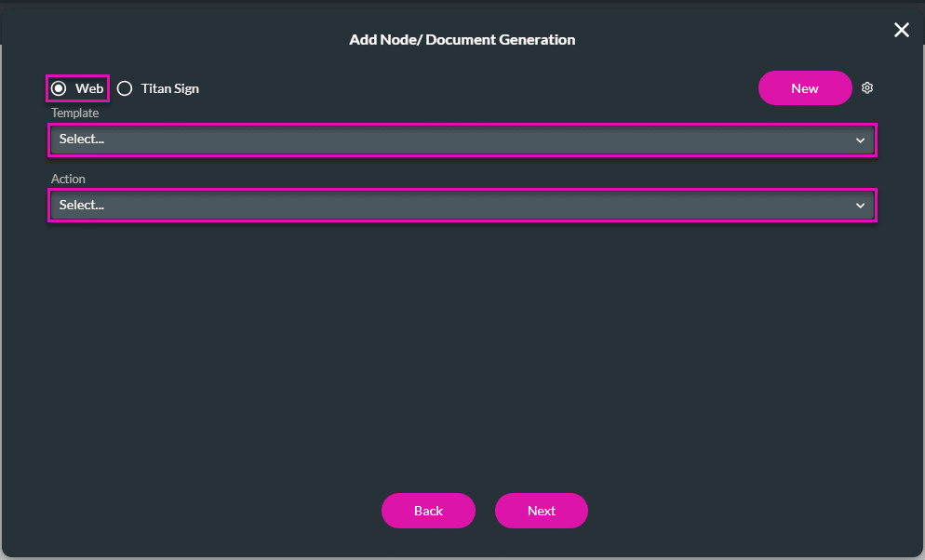This screenshot has height=560, width=925.
Task: Switch document type to Titan Sign
Action: click(125, 88)
